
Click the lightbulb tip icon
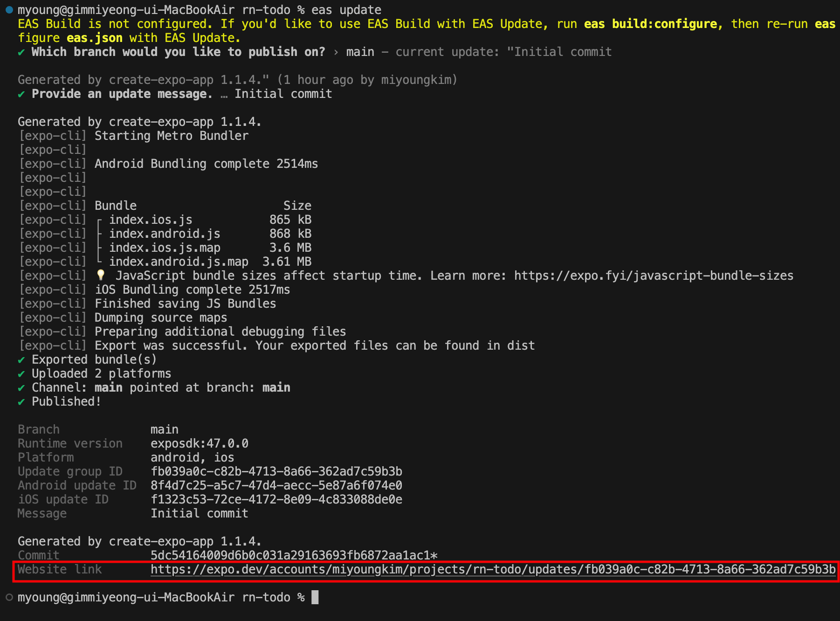pos(101,275)
